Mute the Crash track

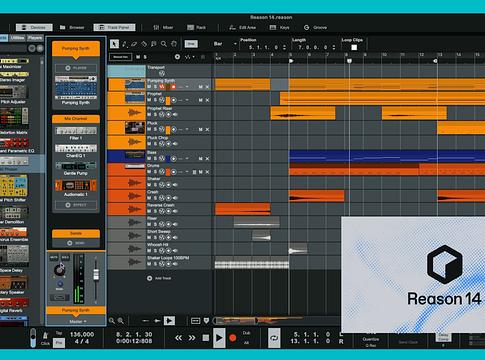coord(149,198)
